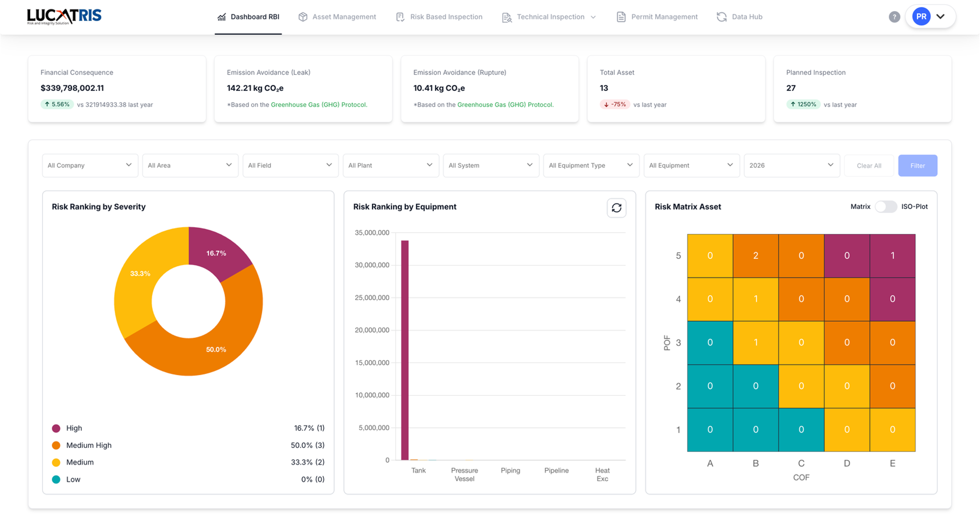This screenshot has width=980, height=517.
Task: Open the All Company dropdown
Action: (x=90, y=165)
